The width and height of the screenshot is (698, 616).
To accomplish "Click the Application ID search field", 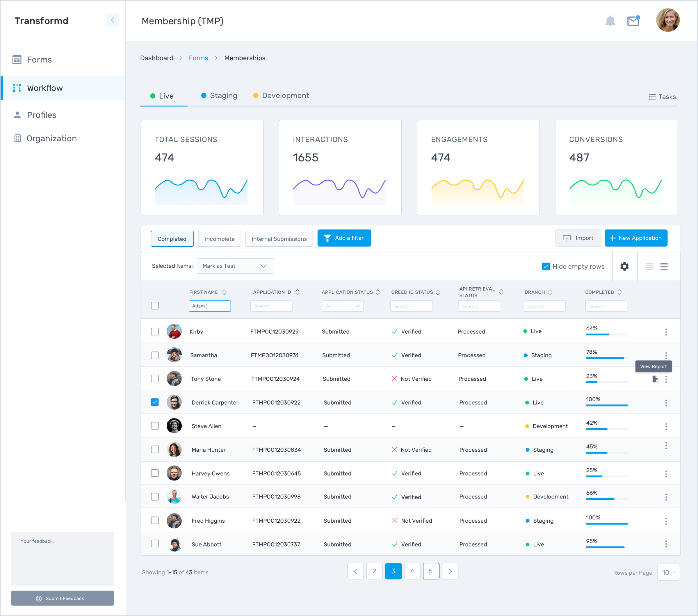I will [271, 306].
